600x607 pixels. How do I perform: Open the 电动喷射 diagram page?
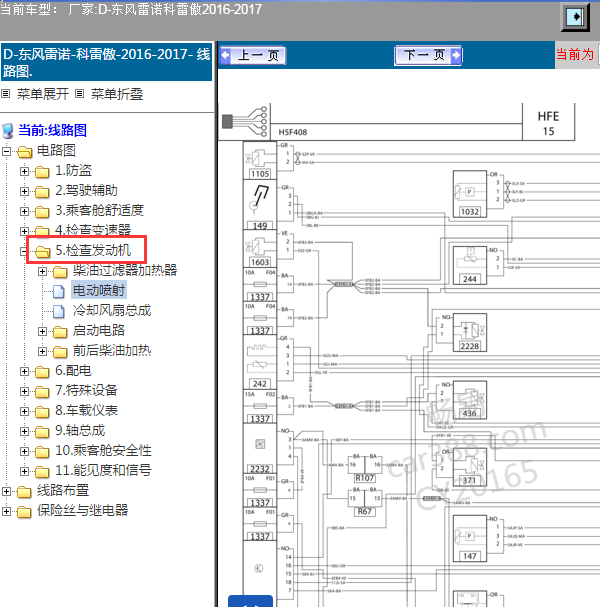click(x=99, y=290)
